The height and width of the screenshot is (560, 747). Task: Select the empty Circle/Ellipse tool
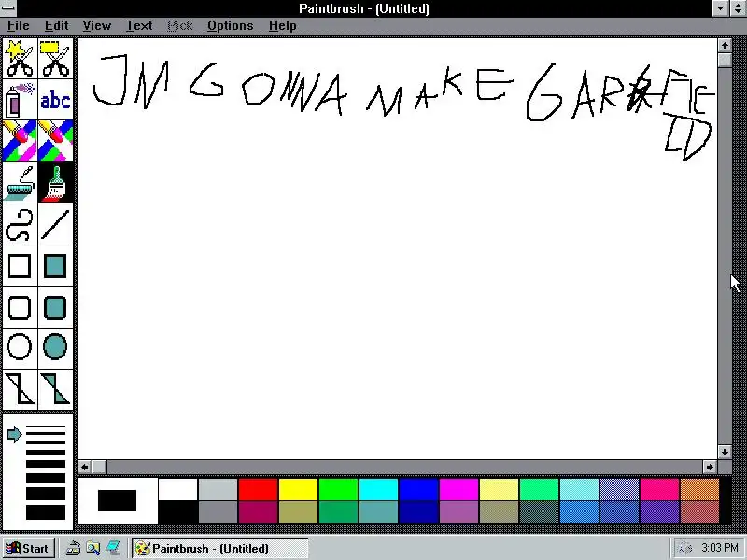20,347
